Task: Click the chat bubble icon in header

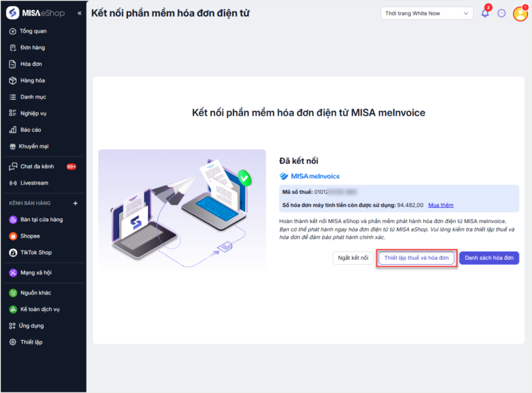Action: tap(502, 13)
